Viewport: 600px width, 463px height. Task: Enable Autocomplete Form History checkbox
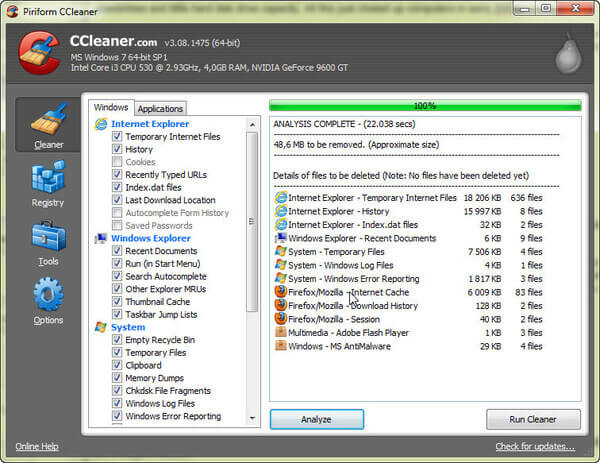117,212
